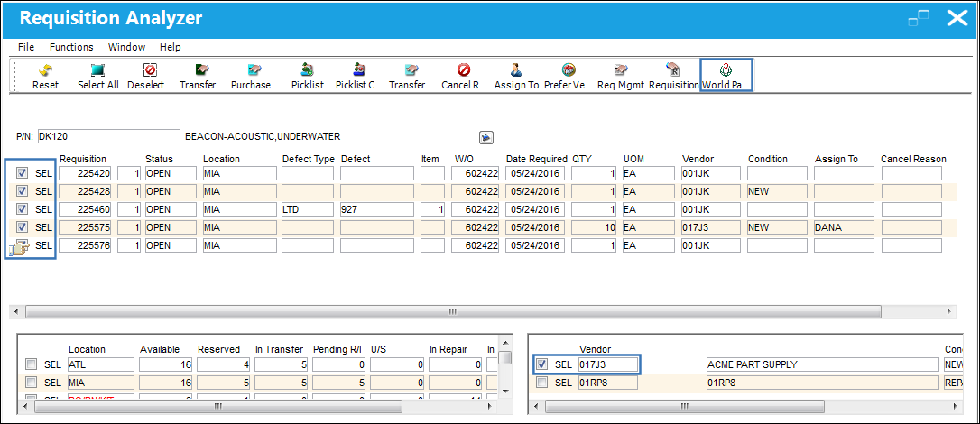The height and width of the screenshot is (424, 980).
Task: Click inventory panel horizontal scrollbar thumb
Action: click(218, 406)
